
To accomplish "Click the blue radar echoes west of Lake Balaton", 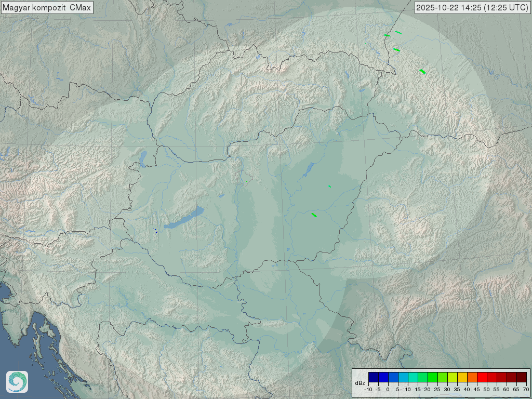I will [x=155, y=230].
